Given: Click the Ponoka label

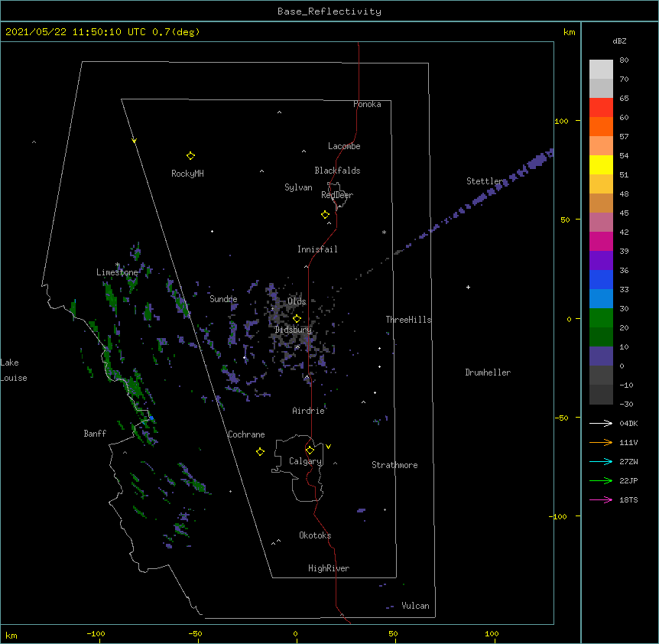Looking at the screenshot, I should pos(367,104).
